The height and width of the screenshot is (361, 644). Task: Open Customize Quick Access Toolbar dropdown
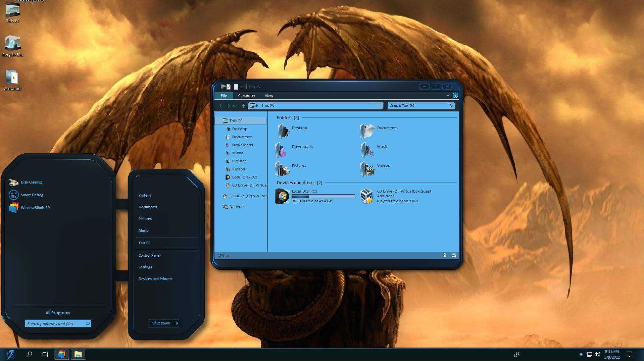pyautogui.click(x=242, y=87)
